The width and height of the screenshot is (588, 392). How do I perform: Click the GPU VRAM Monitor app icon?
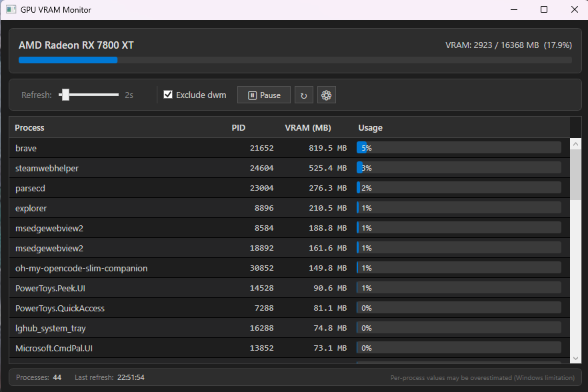pos(11,9)
